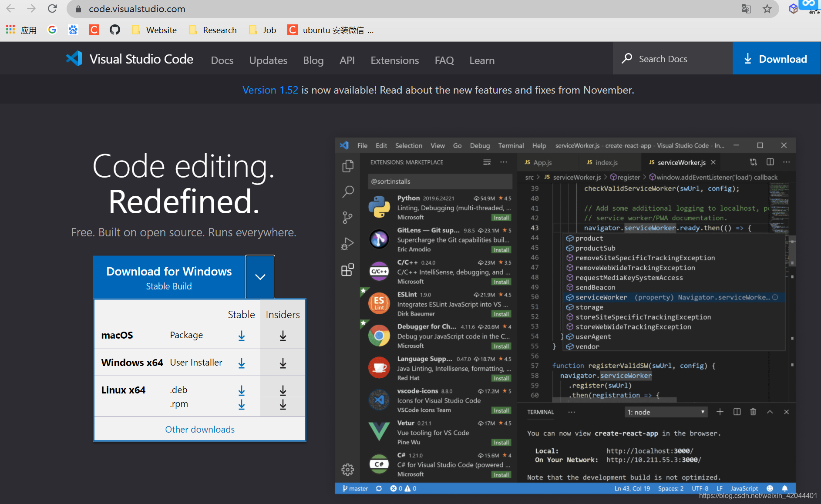Open the Learn navigation item

[x=481, y=60]
